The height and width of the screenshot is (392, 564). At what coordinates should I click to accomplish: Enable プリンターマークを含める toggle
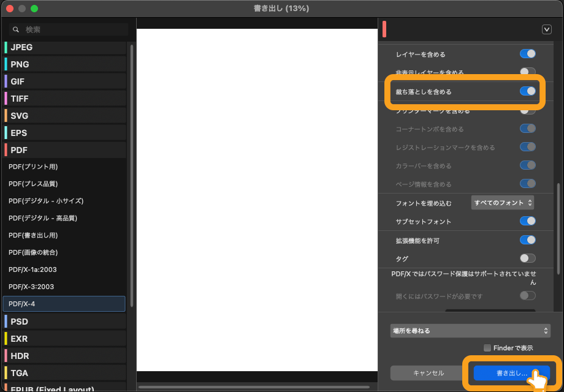point(527,111)
